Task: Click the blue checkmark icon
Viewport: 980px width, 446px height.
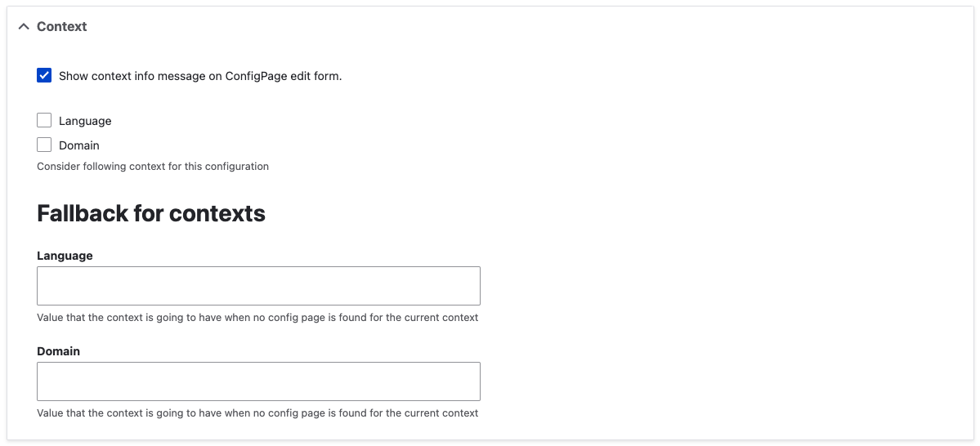Action: pyautogui.click(x=44, y=76)
